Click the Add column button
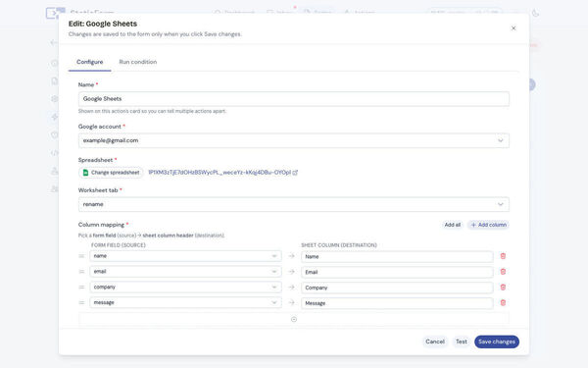 (x=488, y=225)
